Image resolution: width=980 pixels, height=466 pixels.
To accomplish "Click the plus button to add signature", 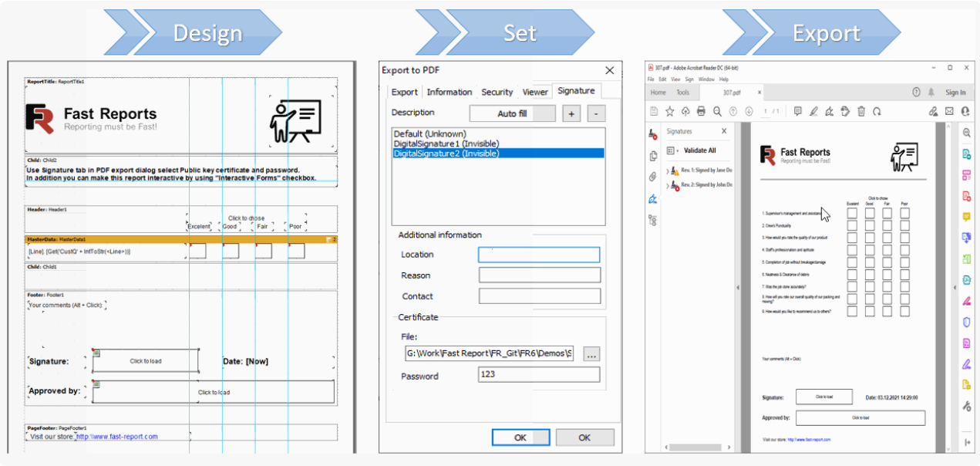I will pos(571,113).
